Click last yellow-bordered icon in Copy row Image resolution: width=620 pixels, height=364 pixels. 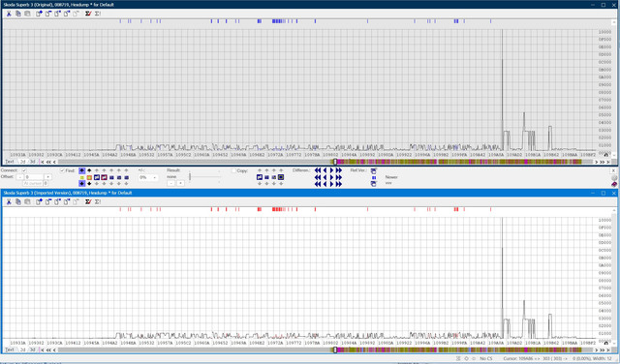281,177
